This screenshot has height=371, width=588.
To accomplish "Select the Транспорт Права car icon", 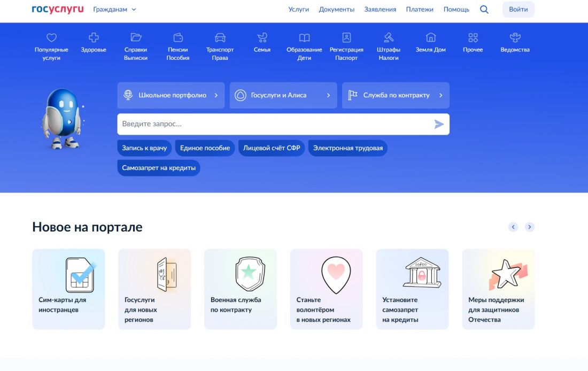I will click(220, 38).
